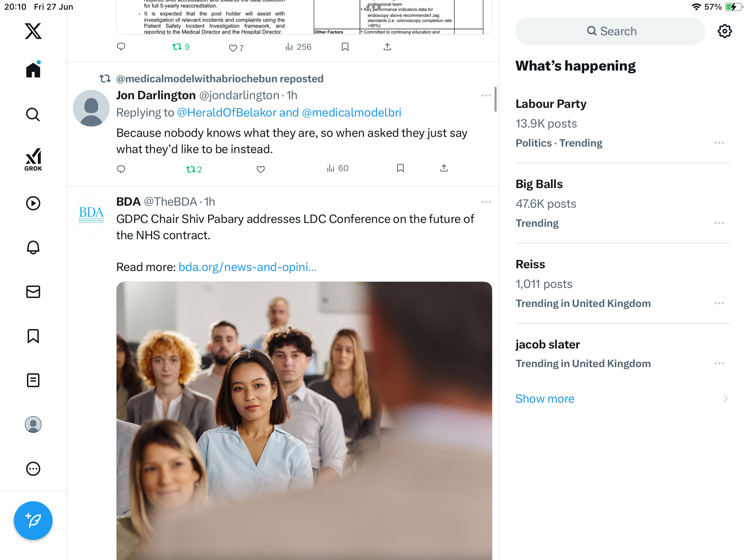The height and width of the screenshot is (560, 747).
Task: Open Messages envelope icon
Action: pyautogui.click(x=33, y=292)
